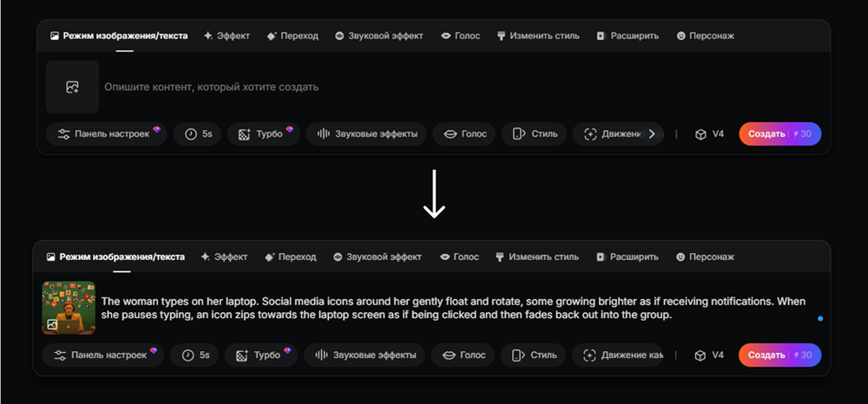Viewport: 868px width, 404px height.
Task: Click the prompt text in bottom panel
Action: 453,309
